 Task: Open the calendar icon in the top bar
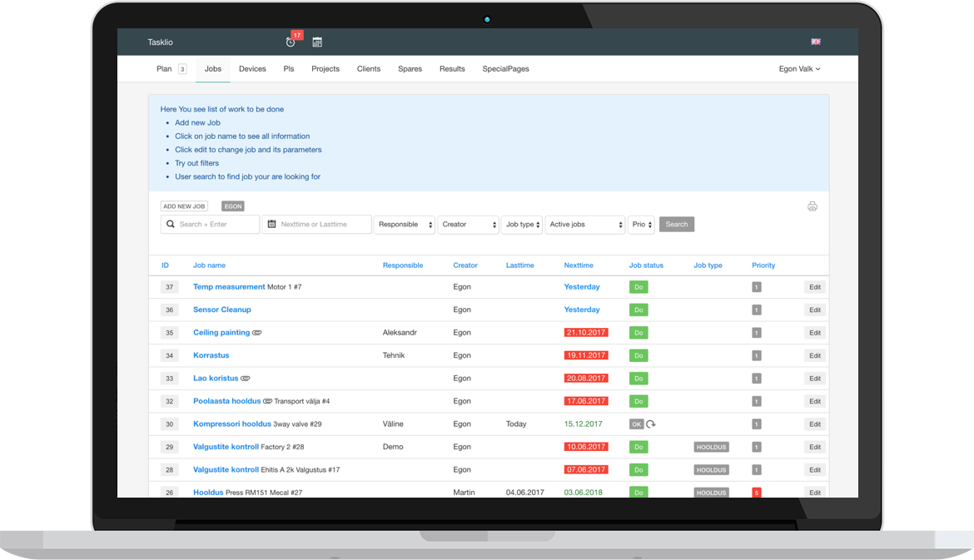tap(317, 42)
